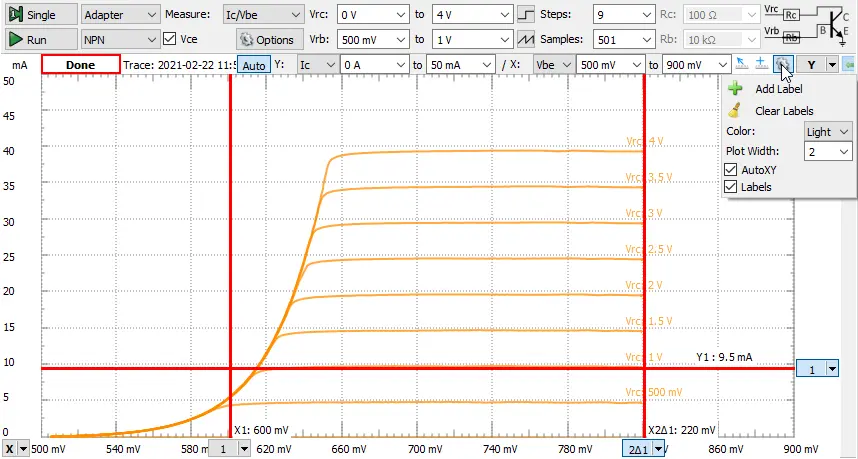Open the Vrc end 4 V dropdown

click(472, 14)
